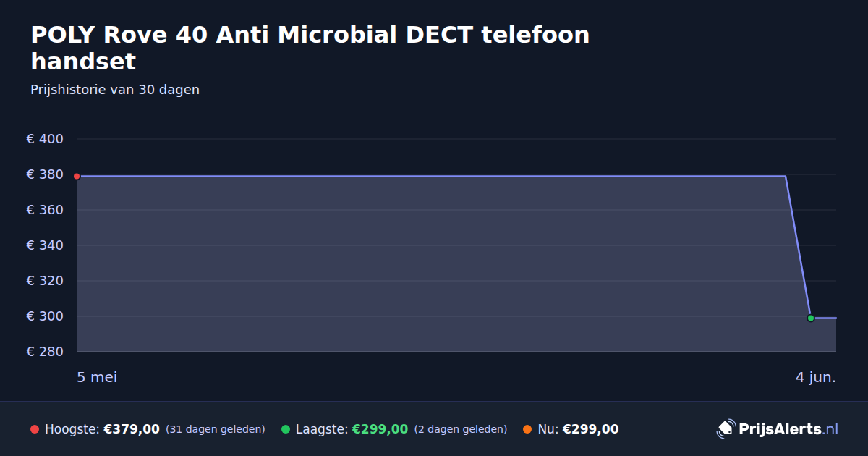
Task: Click the € 380 axis label
Action: pos(45,174)
